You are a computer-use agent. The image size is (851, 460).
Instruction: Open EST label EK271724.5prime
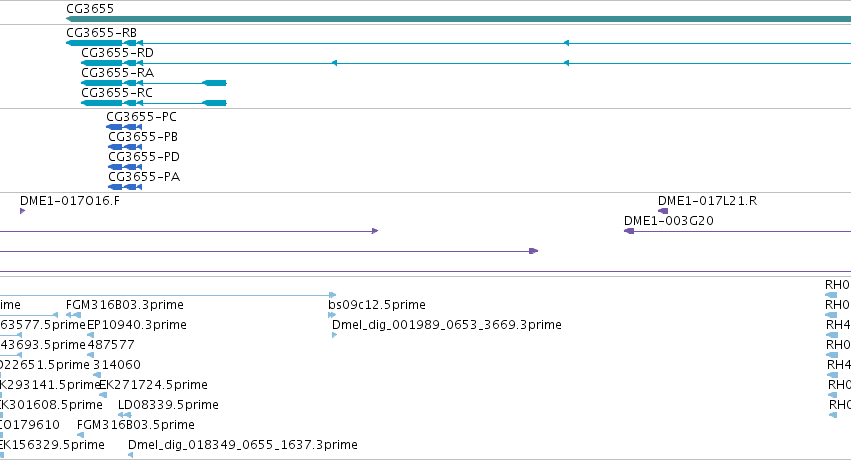pyautogui.click(x=154, y=385)
